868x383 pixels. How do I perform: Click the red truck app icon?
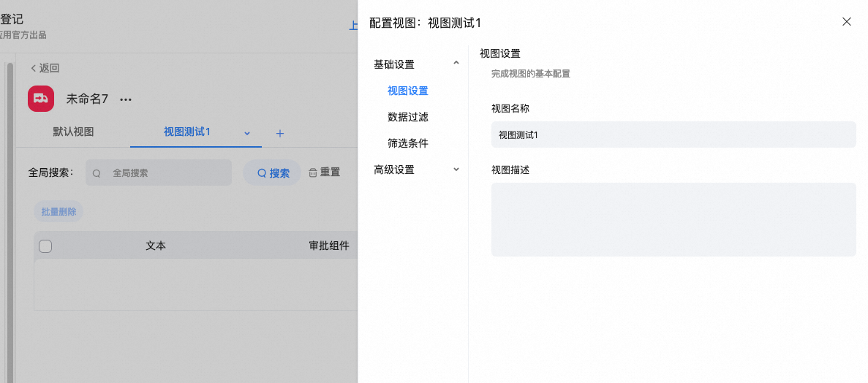[41, 99]
